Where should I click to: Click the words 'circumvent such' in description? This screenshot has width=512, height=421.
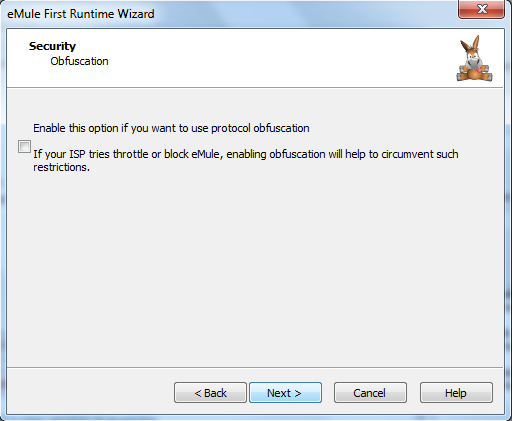coord(420,154)
